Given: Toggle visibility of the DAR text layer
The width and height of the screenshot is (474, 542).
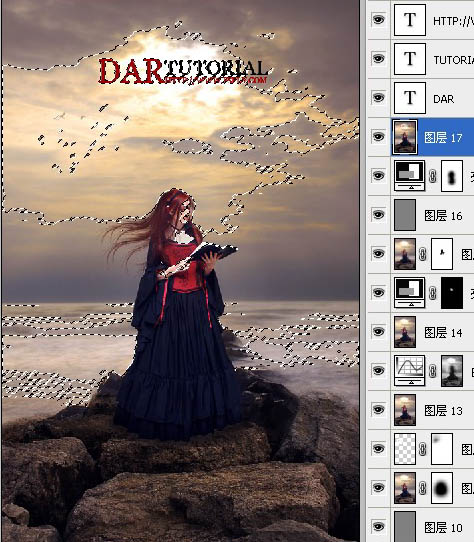Looking at the screenshot, I should [x=378, y=97].
